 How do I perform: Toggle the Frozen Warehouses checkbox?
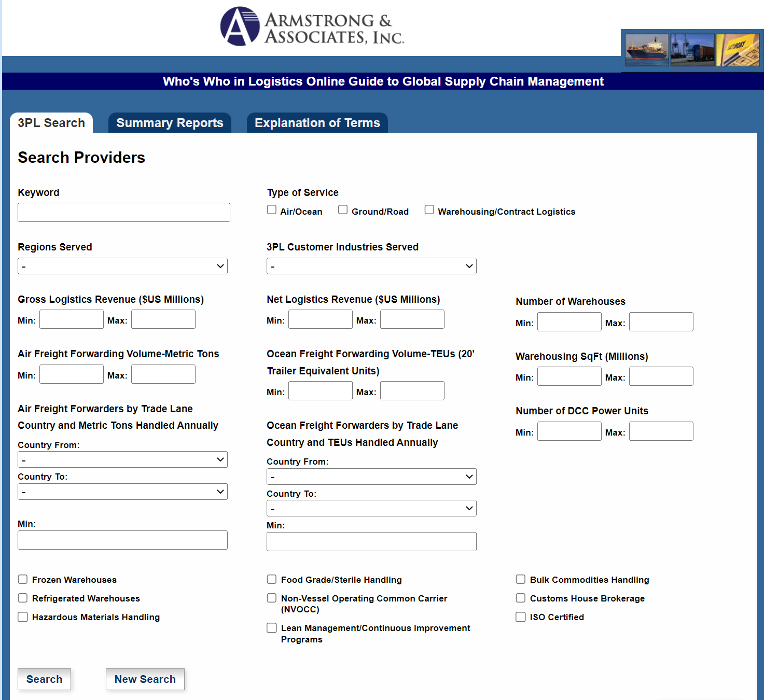(23, 579)
